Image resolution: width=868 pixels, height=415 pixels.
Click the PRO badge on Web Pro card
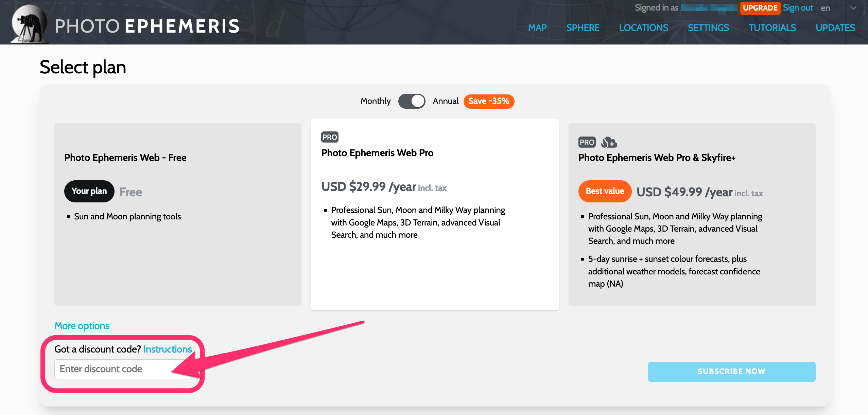[x=330, y=137]
